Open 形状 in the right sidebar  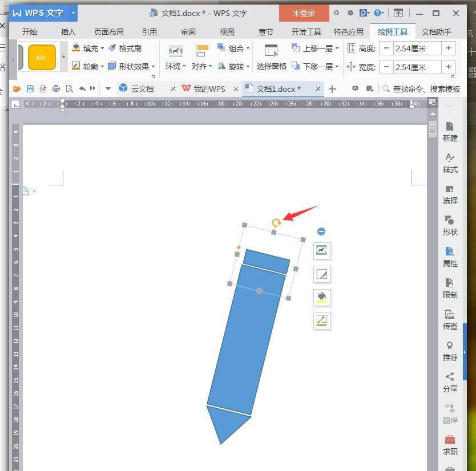[x=450, y=226]
